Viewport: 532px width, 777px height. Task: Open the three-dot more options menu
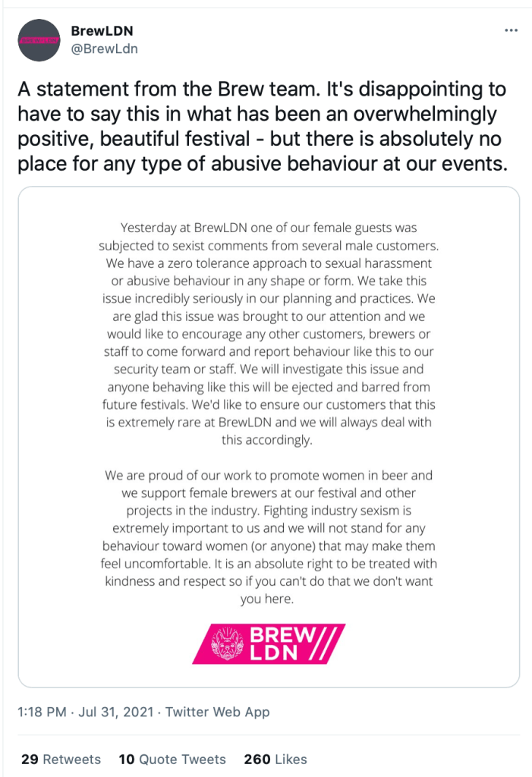(x=511, y=30)
